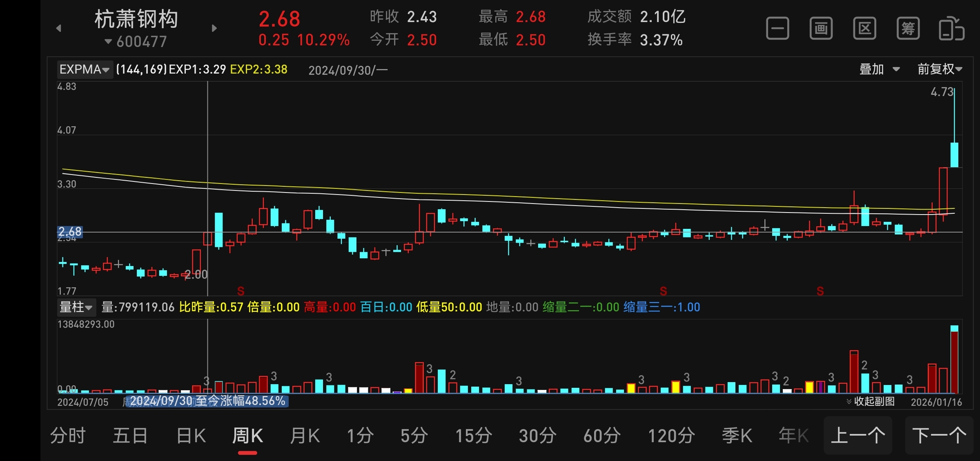The image size is (980, 461).
Task: Click the red S marker under September 2024
Action: [241, 291]
